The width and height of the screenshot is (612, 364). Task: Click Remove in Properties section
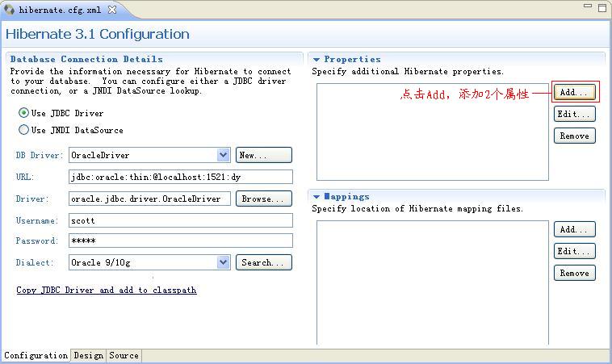[x=575, y=136]
